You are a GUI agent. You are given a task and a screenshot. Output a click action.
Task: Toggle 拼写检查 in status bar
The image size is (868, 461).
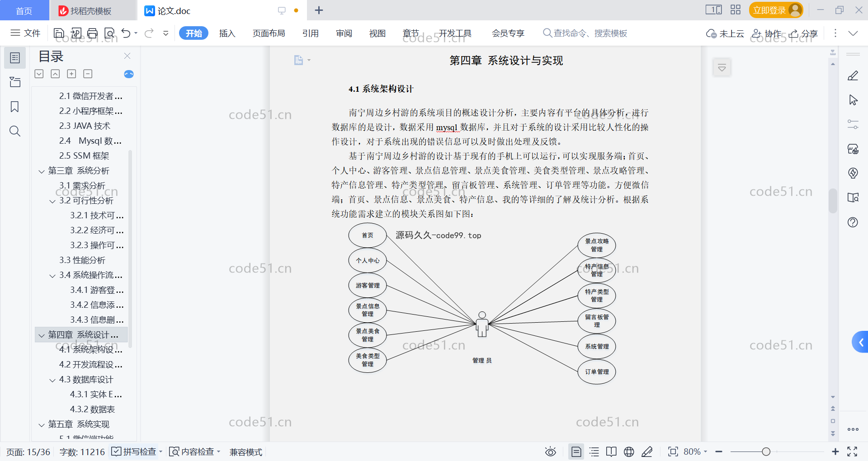coord(135,452)
